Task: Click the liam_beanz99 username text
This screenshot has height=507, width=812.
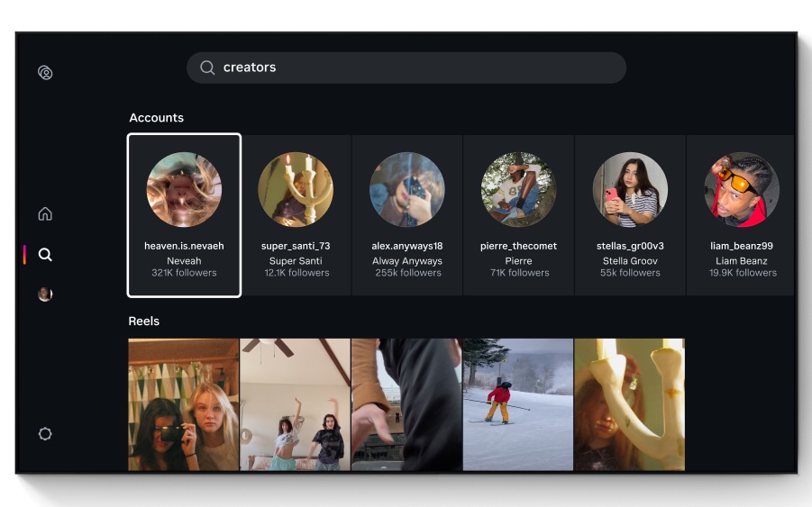Action: 741,246
